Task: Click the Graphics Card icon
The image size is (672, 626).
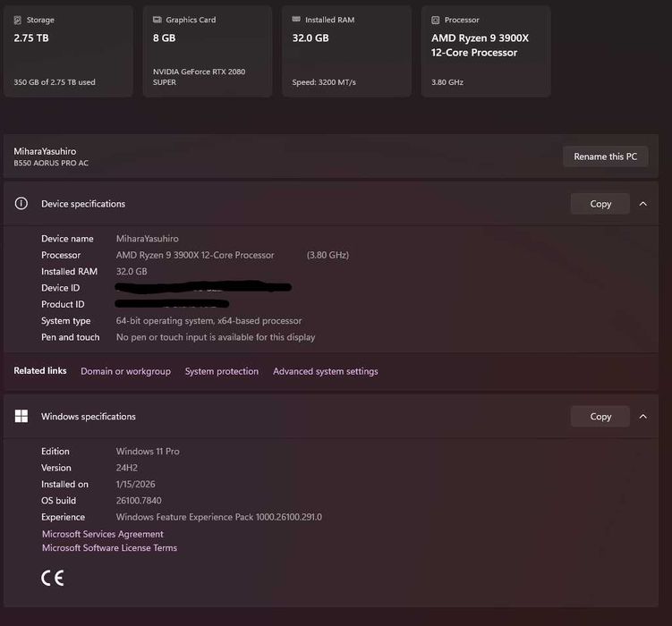Action: click(x=157, y=20)
